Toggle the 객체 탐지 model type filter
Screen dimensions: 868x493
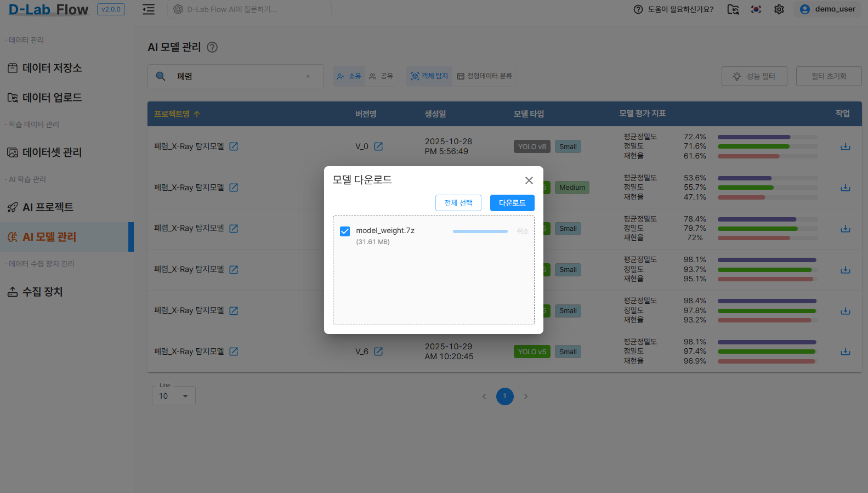point(429,76)
